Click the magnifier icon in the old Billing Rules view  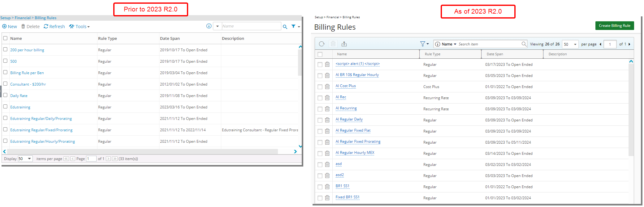point(285,27)
